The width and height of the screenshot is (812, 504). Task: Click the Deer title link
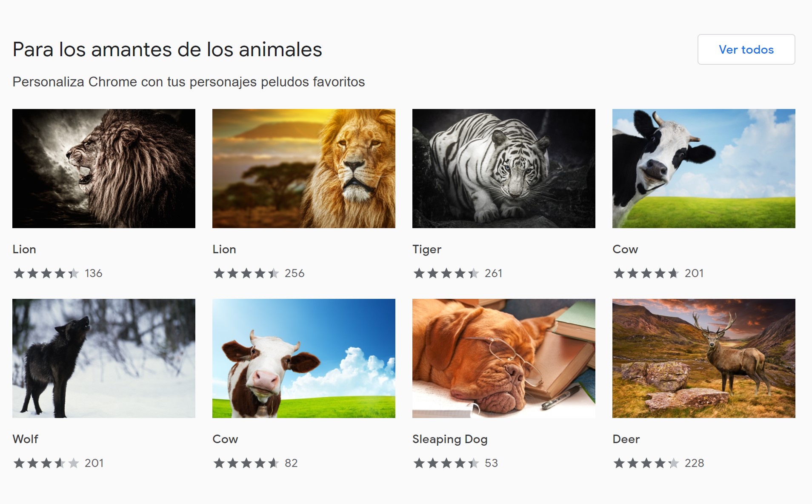(x=626, y=439)
